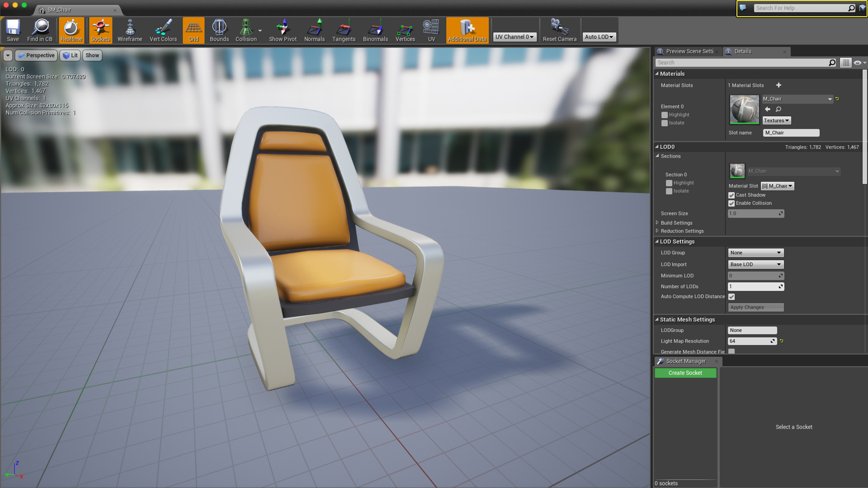Open the LOD Import dropdown
Image resolution: width=868 pixels, height=488 pixels.
755,265
